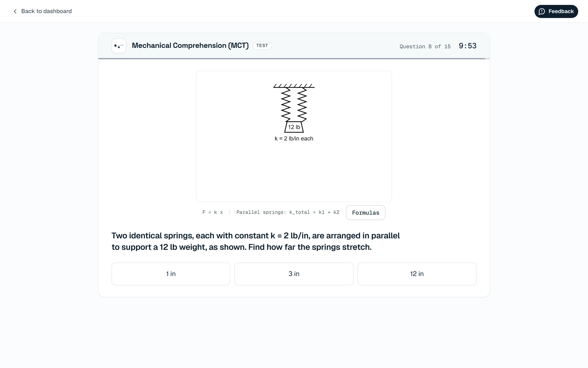Click the test progress bar
This screenshot has height=368, width=588.
(294, 59)
